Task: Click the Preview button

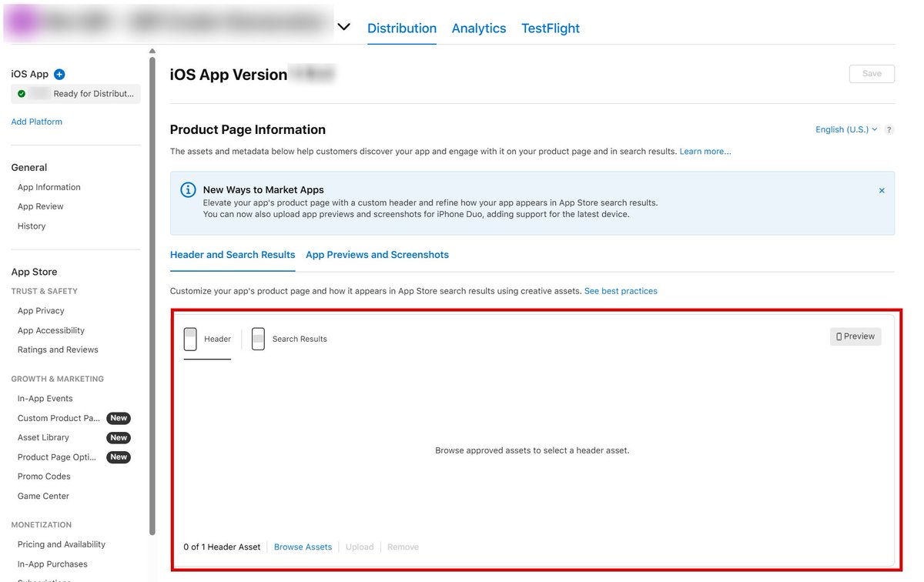Action: pyautogui.click(x=855, y=336)
